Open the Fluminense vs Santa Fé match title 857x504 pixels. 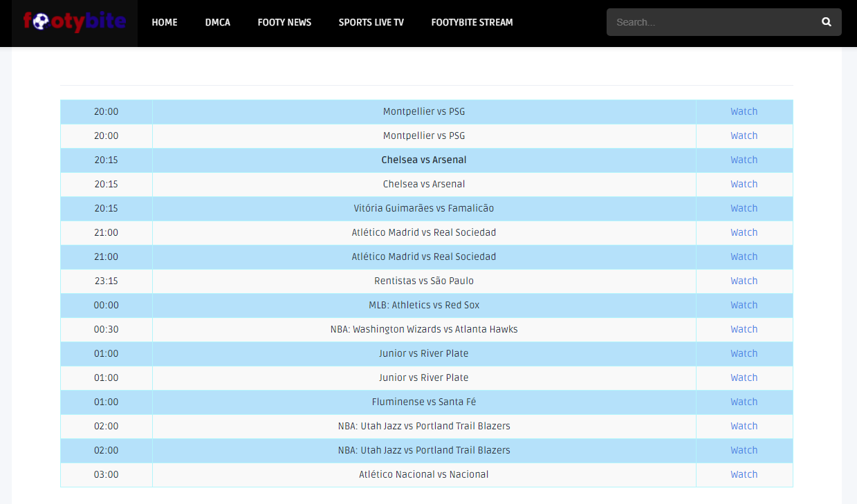click(x=423, y=402)
